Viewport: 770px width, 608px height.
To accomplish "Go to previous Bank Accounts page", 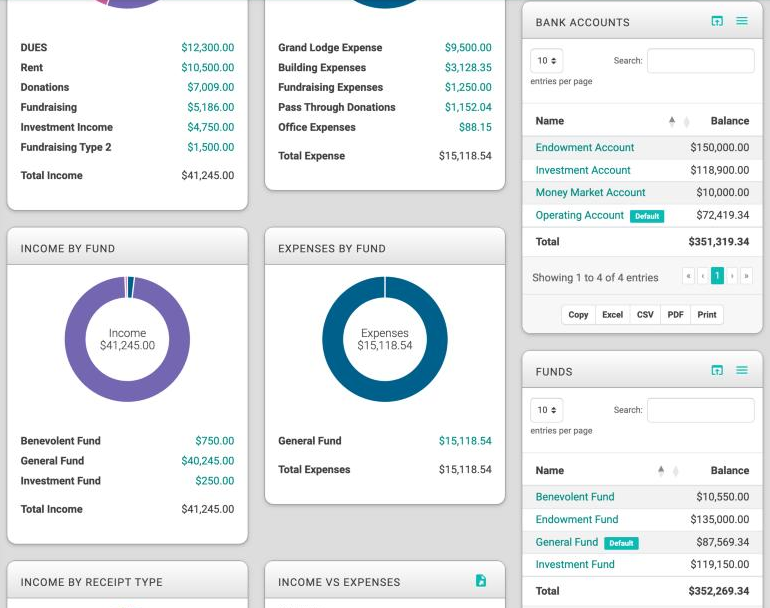I will (x=703, y=276).
